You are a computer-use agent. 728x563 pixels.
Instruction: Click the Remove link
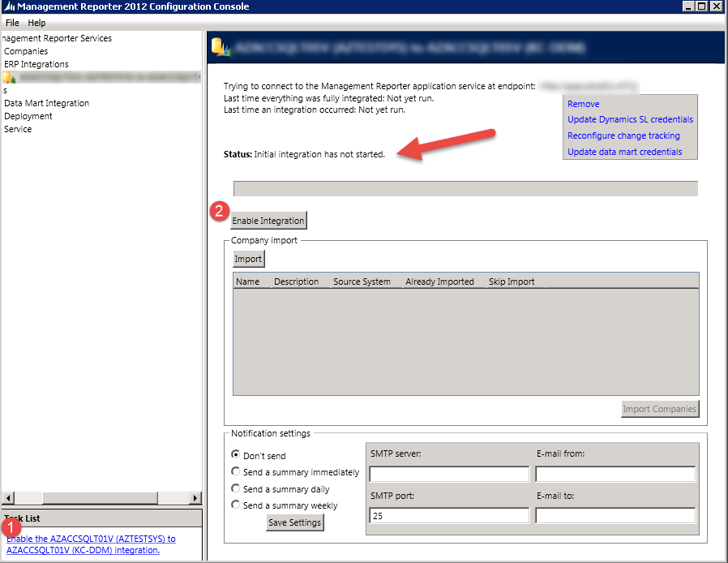tap(584, 104)
